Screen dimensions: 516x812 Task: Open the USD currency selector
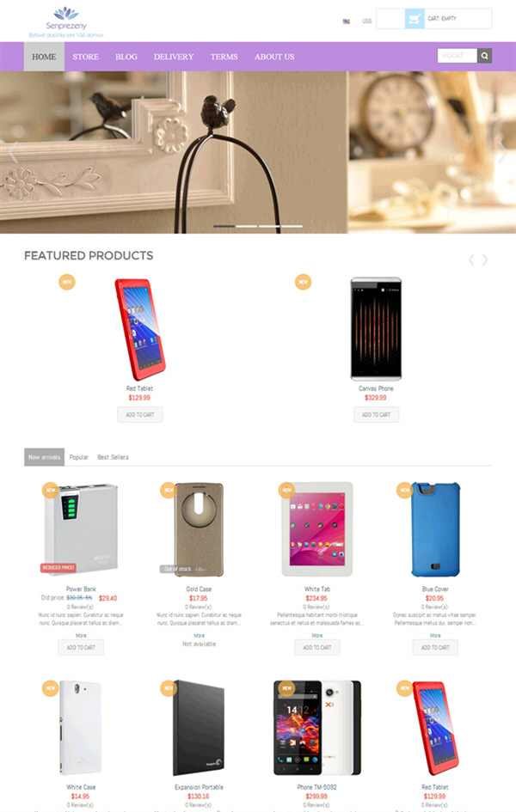(367, 21)
